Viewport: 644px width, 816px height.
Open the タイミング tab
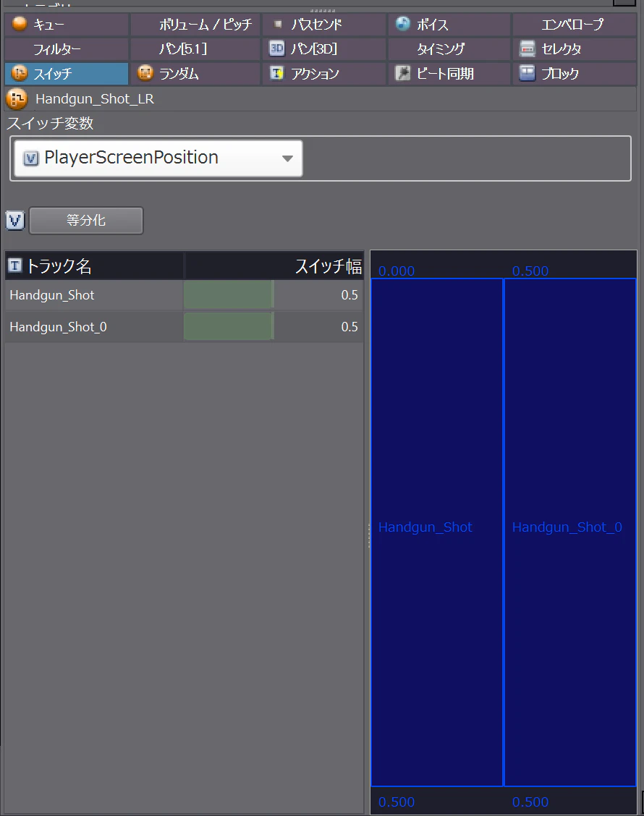pyautogui.click(x=449, y=49)
